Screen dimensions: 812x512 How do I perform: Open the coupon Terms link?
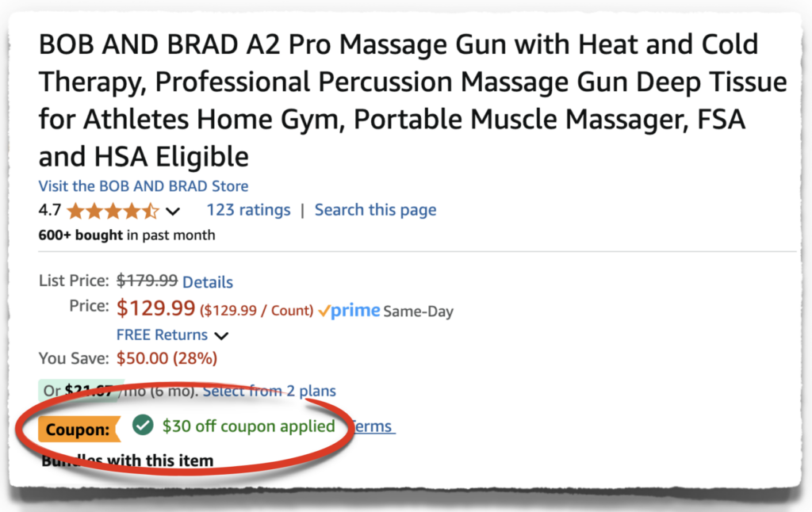click(372, 426)
